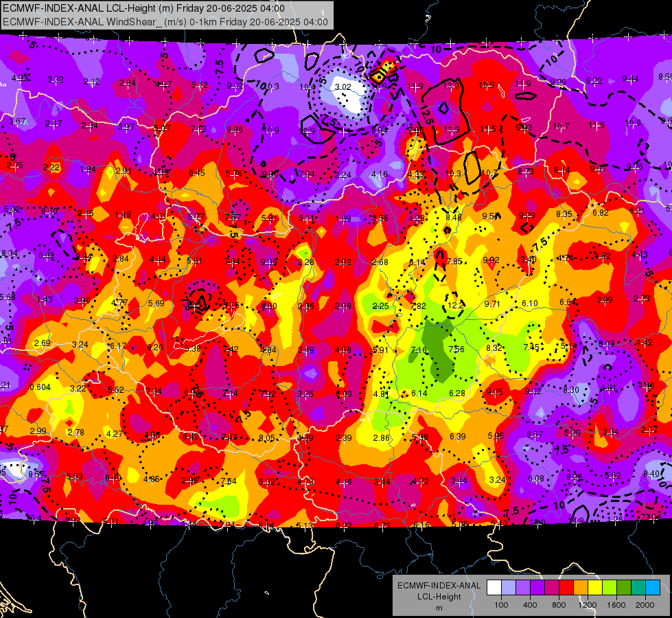Screen dimensions: 672x618
Task: Click the value 8.48
Action: click(x=454, y=218)
